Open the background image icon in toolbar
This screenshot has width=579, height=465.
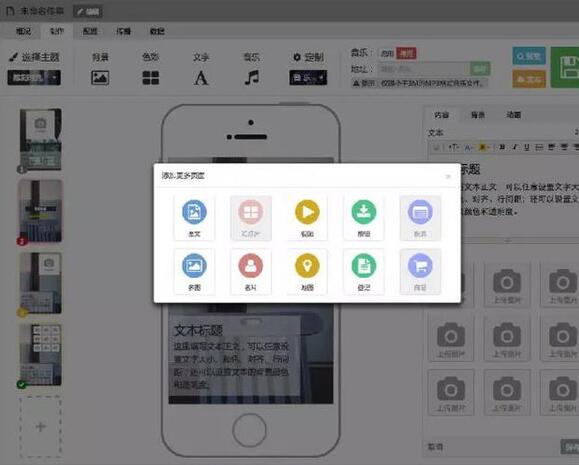coord(100,78)
